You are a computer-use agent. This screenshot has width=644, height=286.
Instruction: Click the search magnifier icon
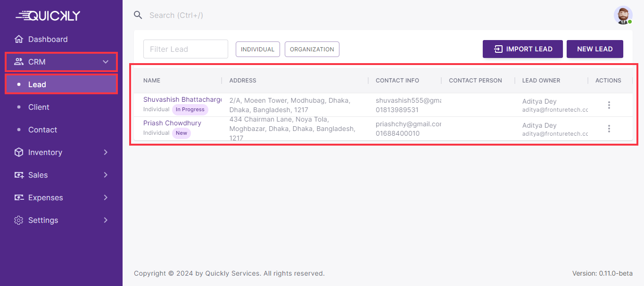(138, 15)
